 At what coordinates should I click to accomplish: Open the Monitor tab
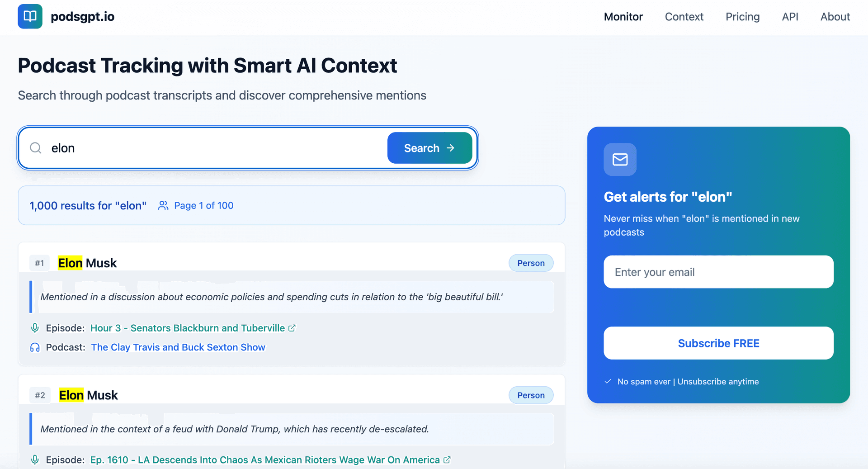pyautogui.click(x=623, y=17)
